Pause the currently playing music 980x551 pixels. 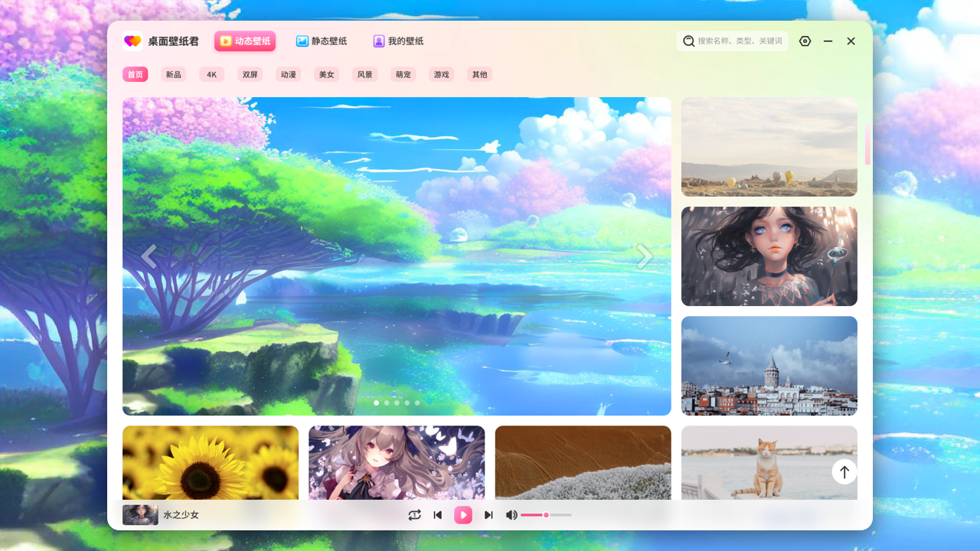coord(463,515)
